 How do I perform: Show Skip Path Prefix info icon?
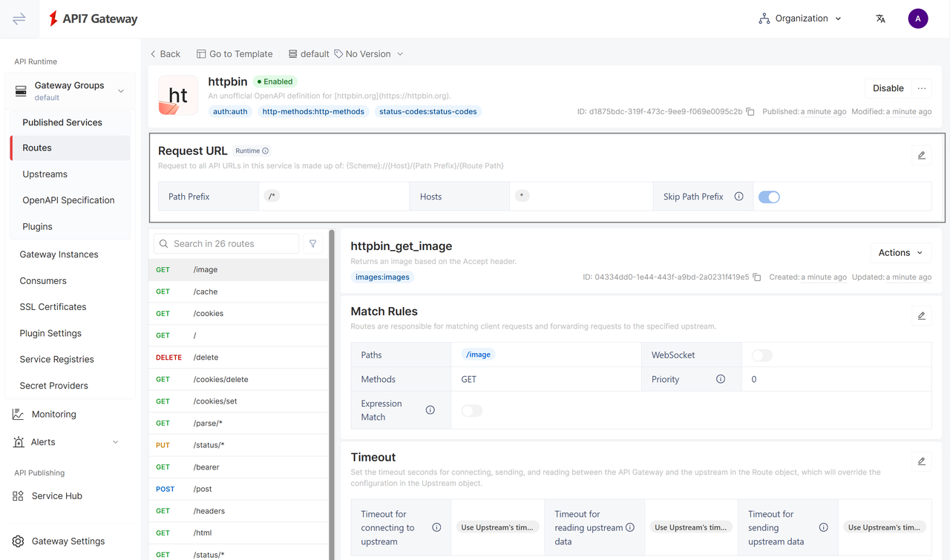point(739,197)
